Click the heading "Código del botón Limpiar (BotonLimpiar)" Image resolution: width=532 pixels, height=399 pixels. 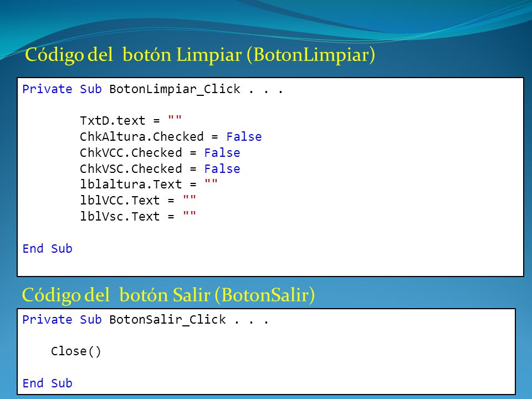[x=200, y=55]
